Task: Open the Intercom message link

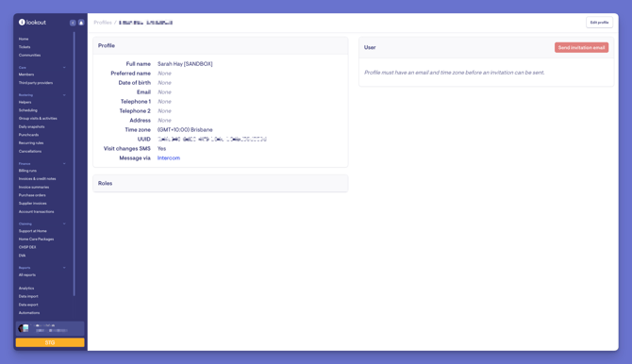Action: 169,158
